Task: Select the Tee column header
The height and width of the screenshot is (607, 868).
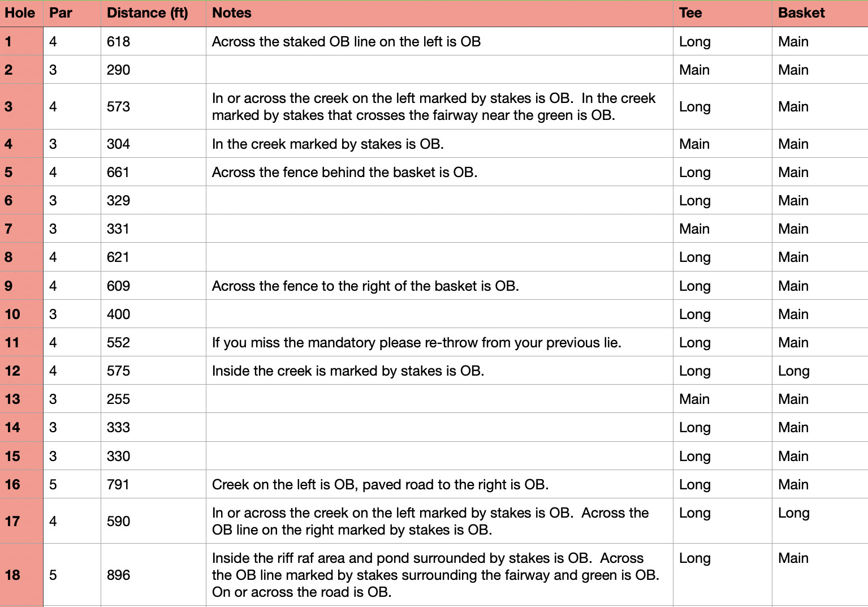Action: (x=690, y=13)
